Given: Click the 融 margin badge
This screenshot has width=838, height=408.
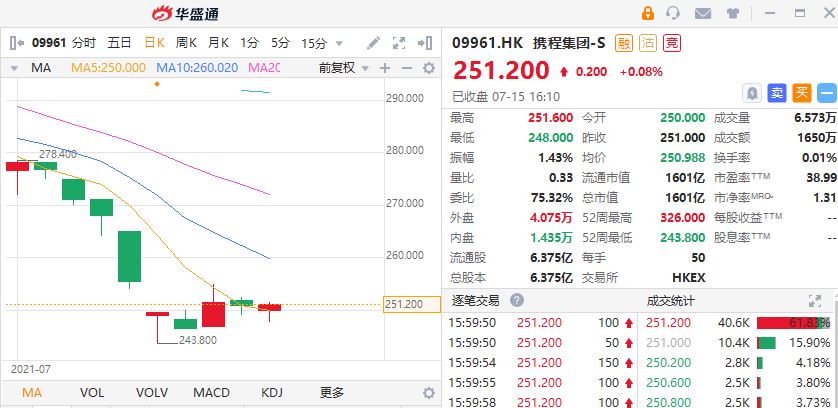Looking at the screenshot, I should click(x=624, y=43).
